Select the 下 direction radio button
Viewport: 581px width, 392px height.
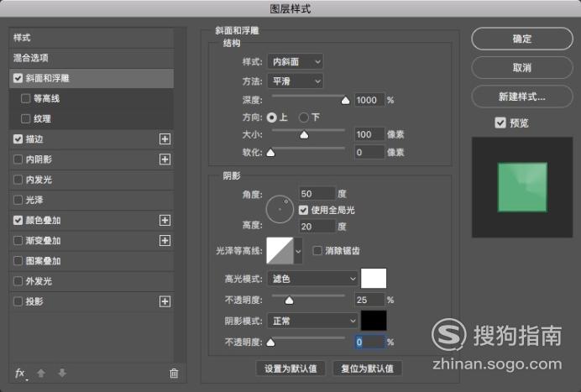coord(304,118)
